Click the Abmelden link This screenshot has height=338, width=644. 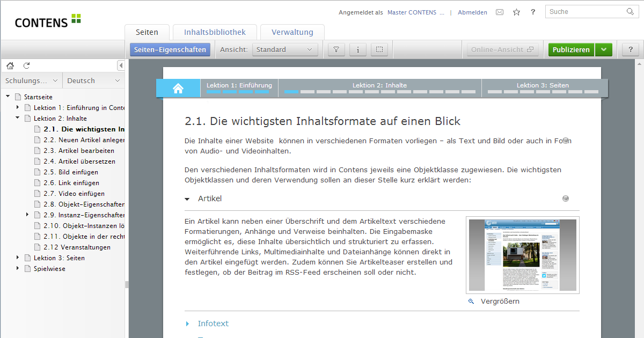(472, 12)
